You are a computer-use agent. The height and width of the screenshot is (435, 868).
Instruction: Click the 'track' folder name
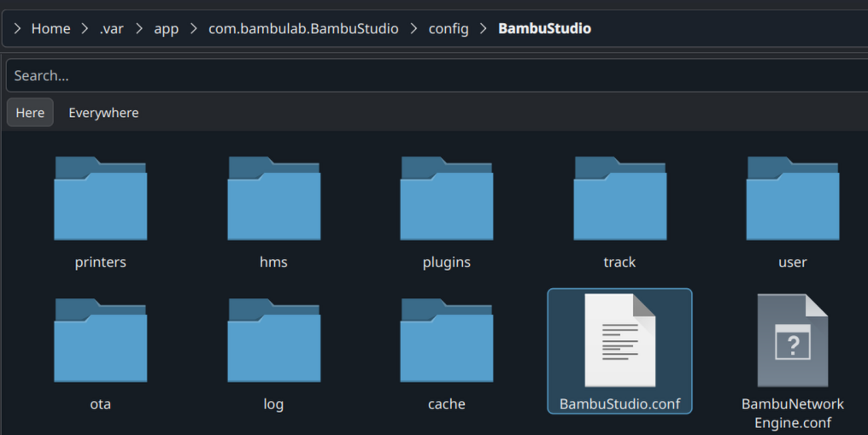click(x=619, y=262)
